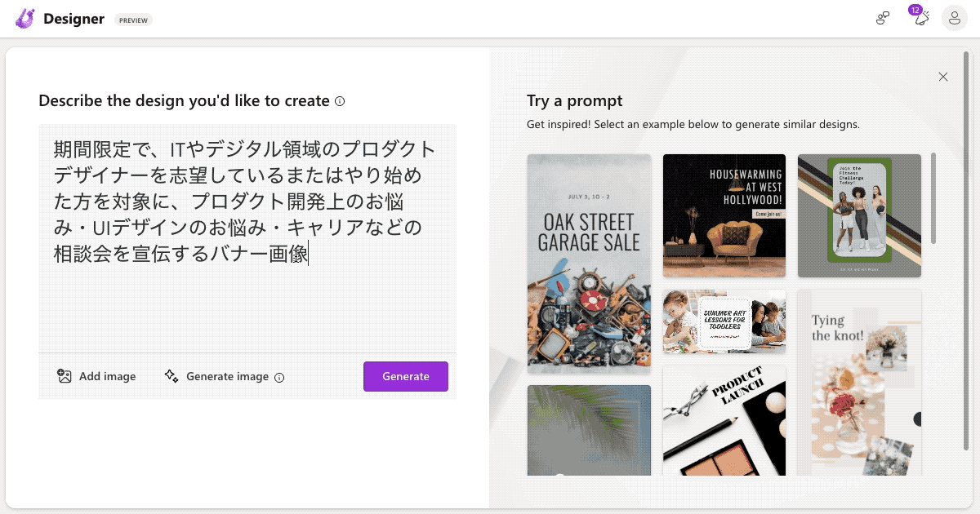The width and height of the screenshot is (980, 514).
Task: Select the Housewarming at West Hollywood template
Action: click(724, 215)
